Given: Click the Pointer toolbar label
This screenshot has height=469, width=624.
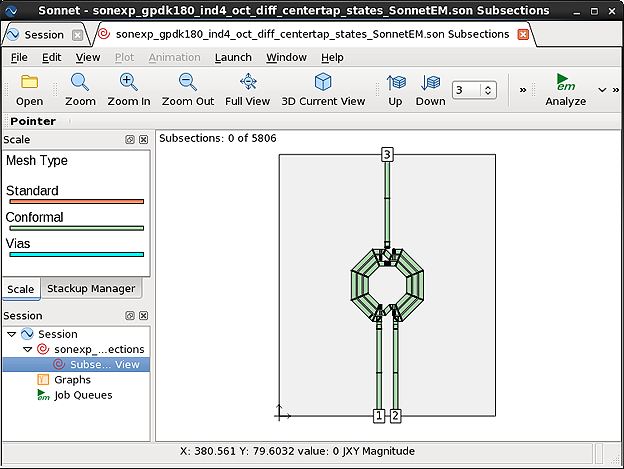Looking at the screenshot, I should click(x=33, y=121).
